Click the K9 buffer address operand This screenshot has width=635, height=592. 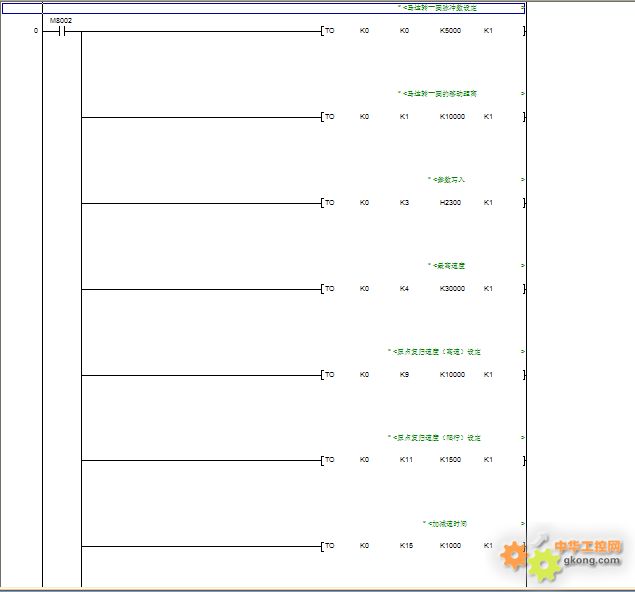tap(404, 375)
